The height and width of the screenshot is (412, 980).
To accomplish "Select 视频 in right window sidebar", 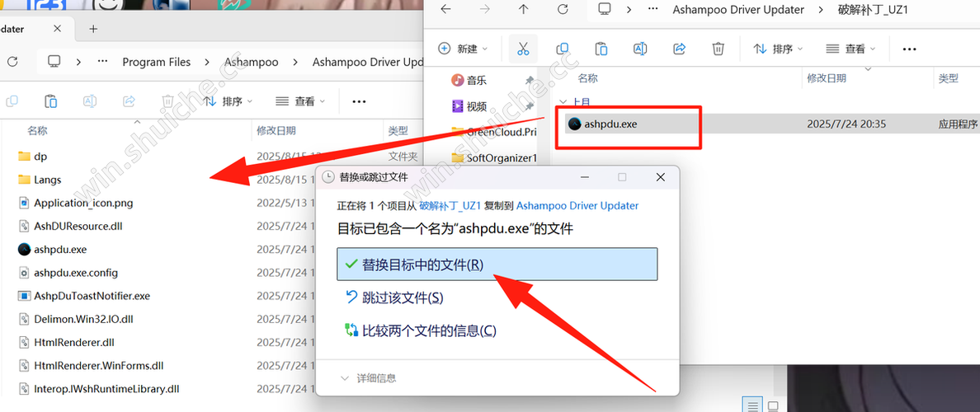I will tap(477, 106).
